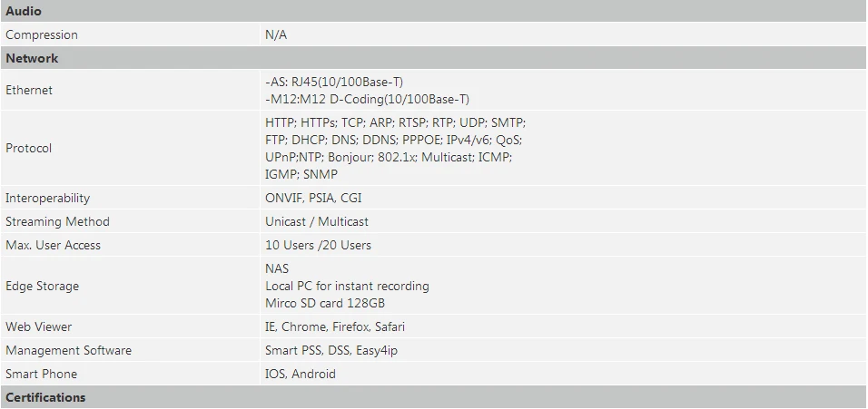Click the Unicast / Multicast value
The height and width of the screenshot is (409, 868).
click(317, 221)
